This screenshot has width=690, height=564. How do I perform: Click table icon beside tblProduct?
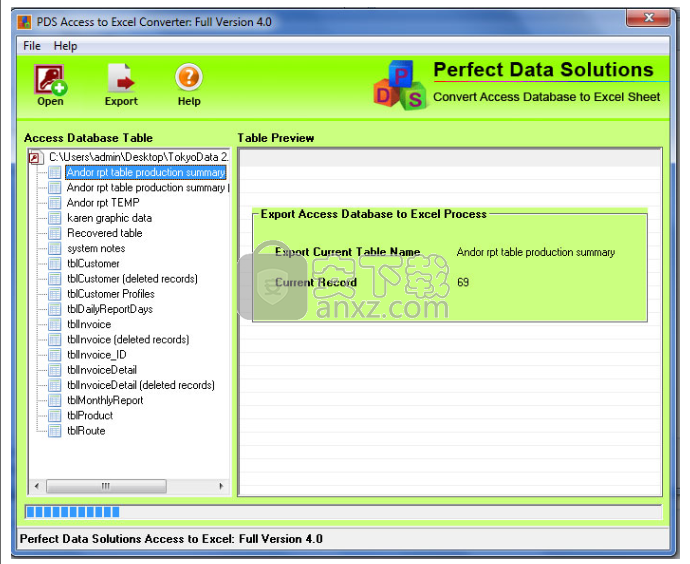click(55, 415)
